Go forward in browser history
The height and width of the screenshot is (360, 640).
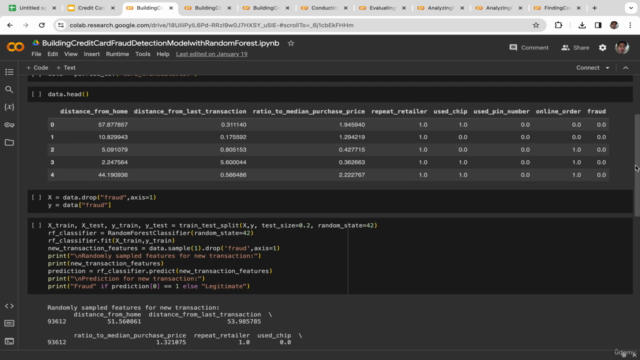(x=25, y=25)
